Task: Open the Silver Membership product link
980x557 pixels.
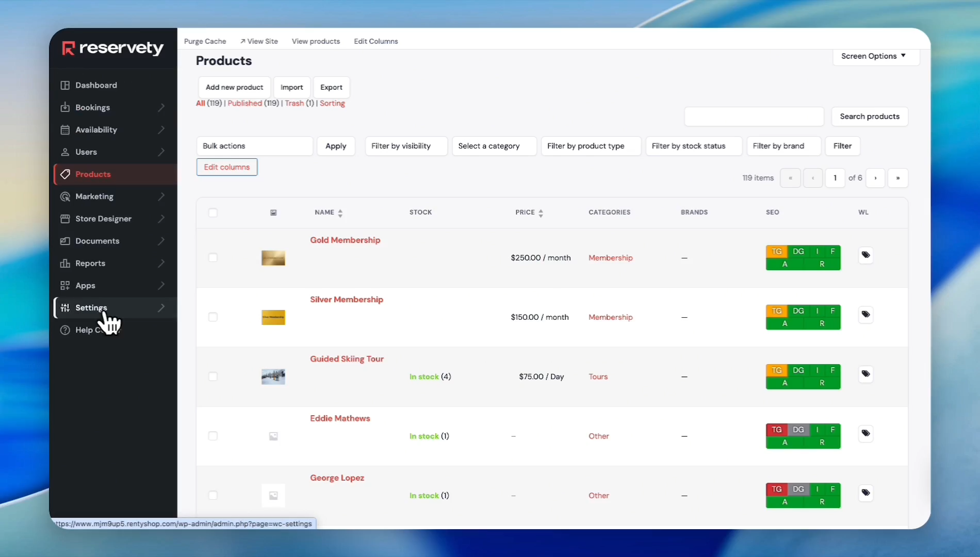Action: point(346,300)
